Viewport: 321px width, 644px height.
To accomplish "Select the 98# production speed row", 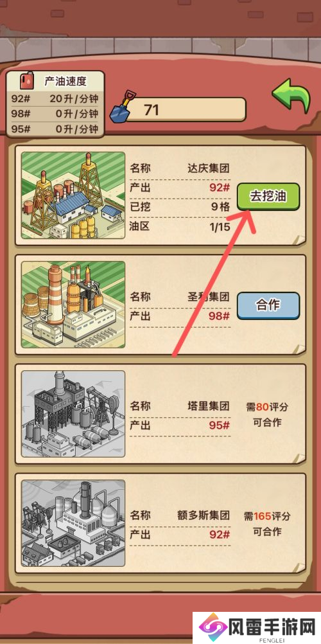I will pyautogui.click(x=55, y=113).
